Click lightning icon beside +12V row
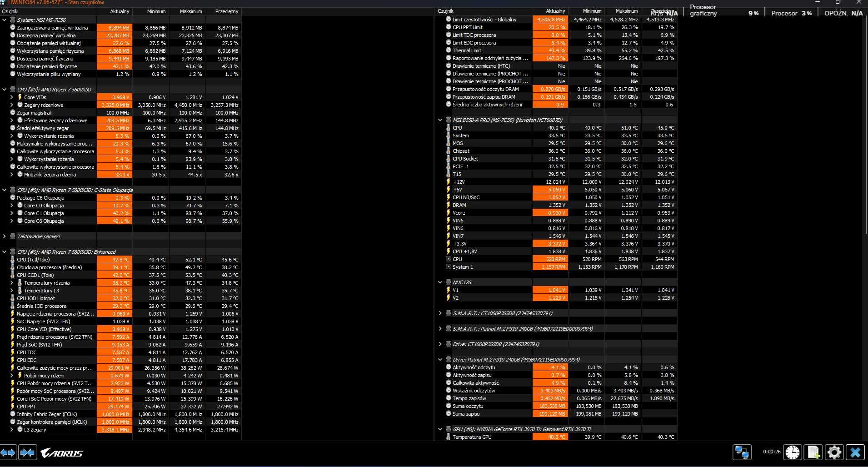Screen dimensions: 868x467 tap(449, 182)
